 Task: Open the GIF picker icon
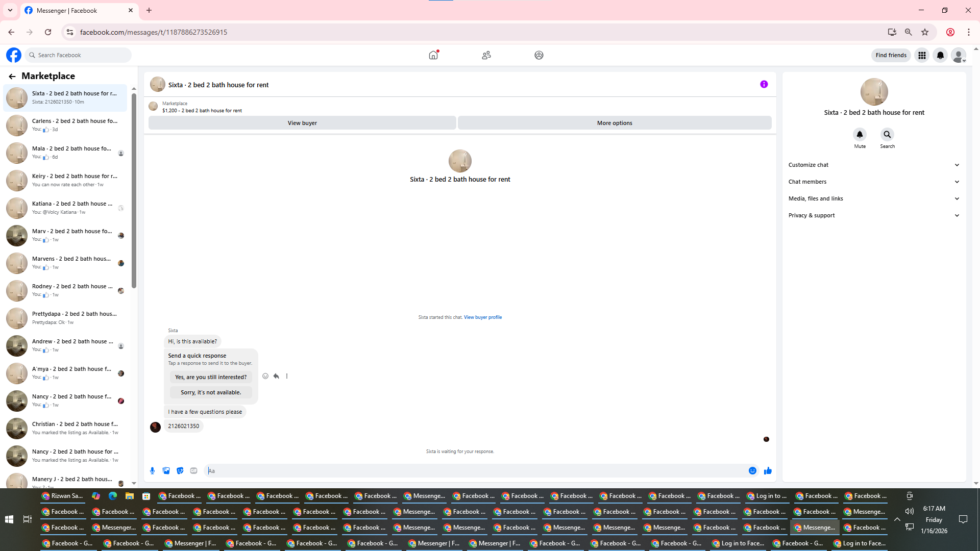click(x=193, y=471)
